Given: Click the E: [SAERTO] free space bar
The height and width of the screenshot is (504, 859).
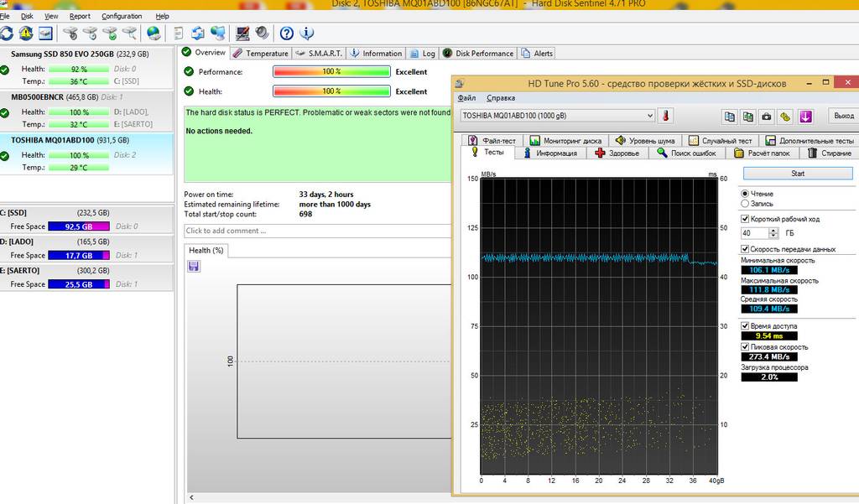Looking at the screenshot, I should [x=79, y=284].
